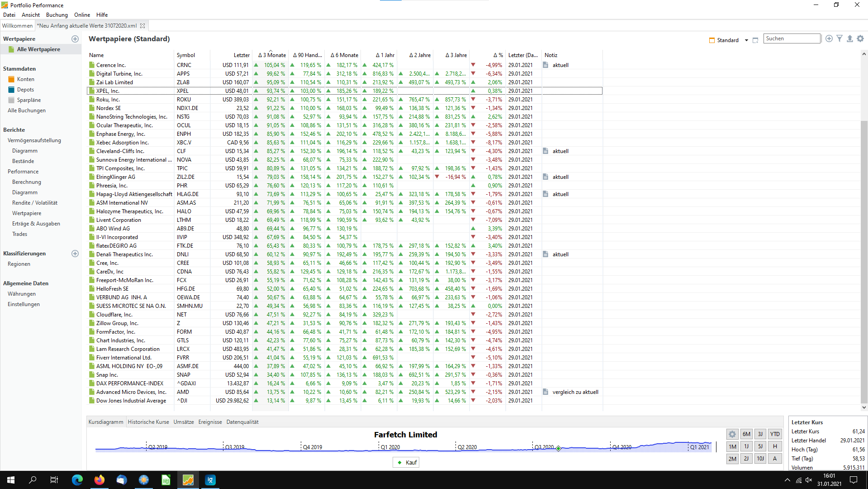
Task: Open Einstellungen in the sidebar
Action: (x=24, y=304)
